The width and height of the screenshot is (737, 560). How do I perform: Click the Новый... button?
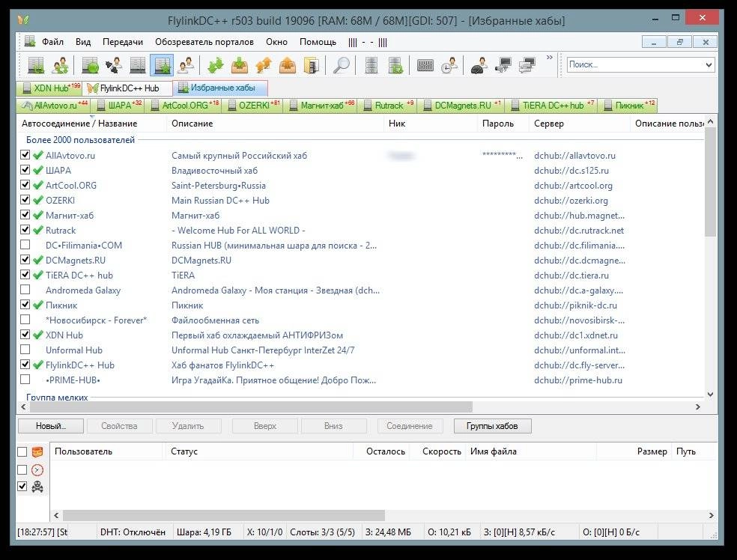(x=51, y=426)
